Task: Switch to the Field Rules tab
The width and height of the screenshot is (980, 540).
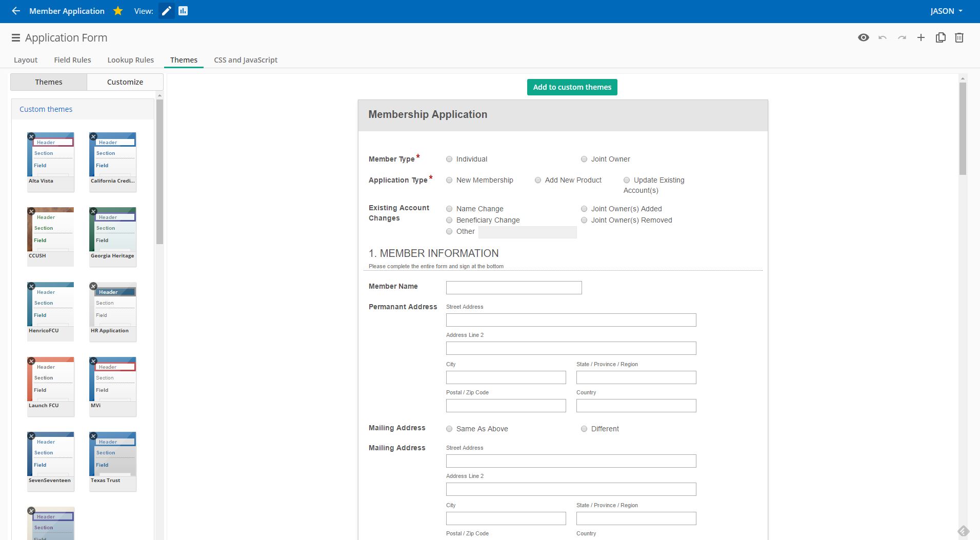Action: pyautogui.click(x=72, y=60)
